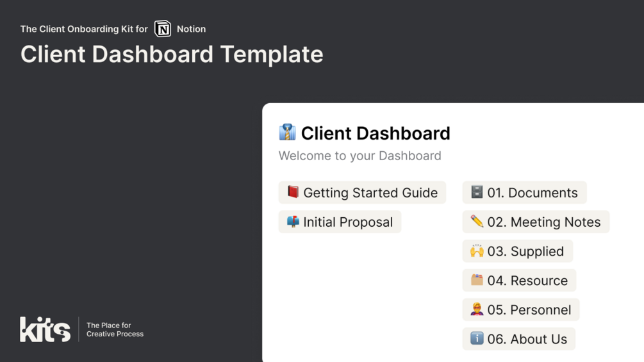Click the Kits logo
Viewport: 644px width, 362px height.
coord(45,329)
